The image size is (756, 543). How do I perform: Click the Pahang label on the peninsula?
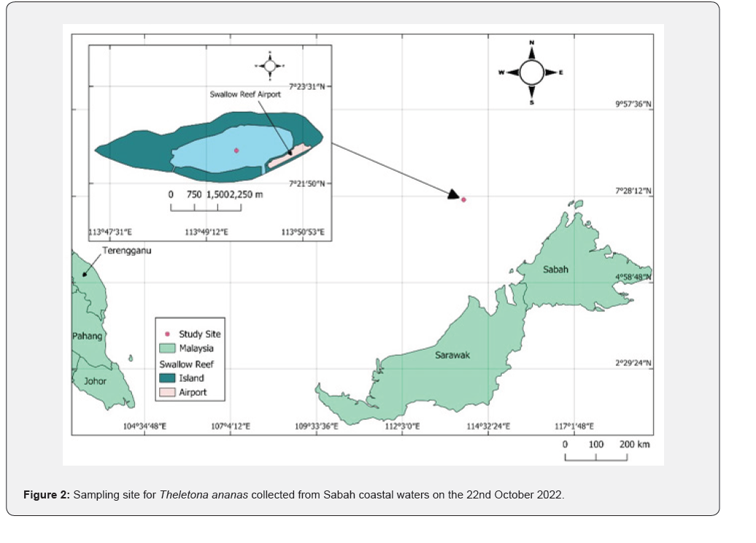click(x=87, y=336)
